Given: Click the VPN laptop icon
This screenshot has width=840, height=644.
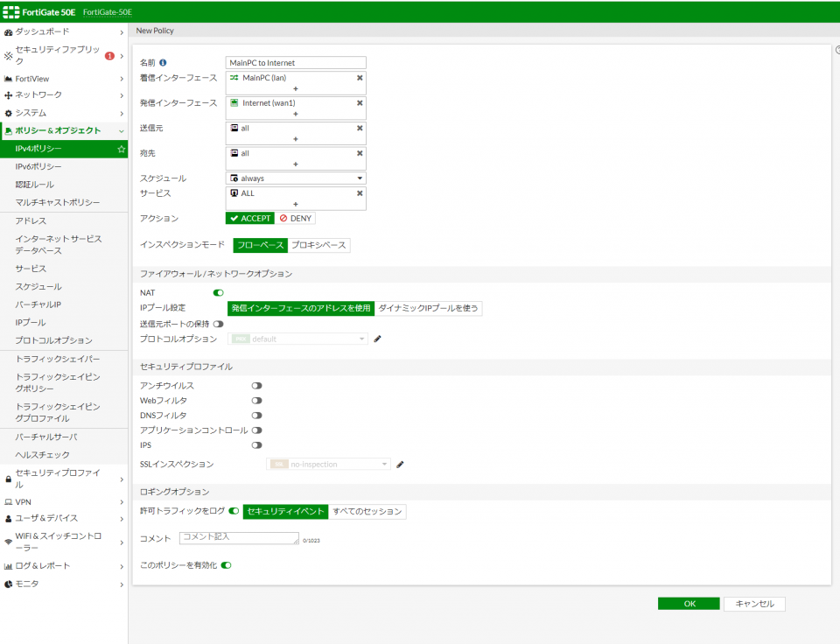Looking at the screenshot, I should coord(8,502).
